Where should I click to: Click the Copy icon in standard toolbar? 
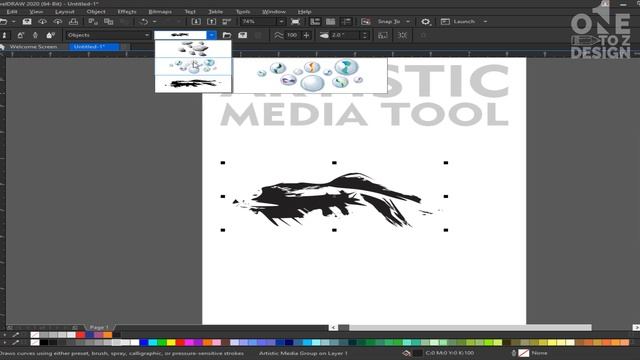(109, 21)
